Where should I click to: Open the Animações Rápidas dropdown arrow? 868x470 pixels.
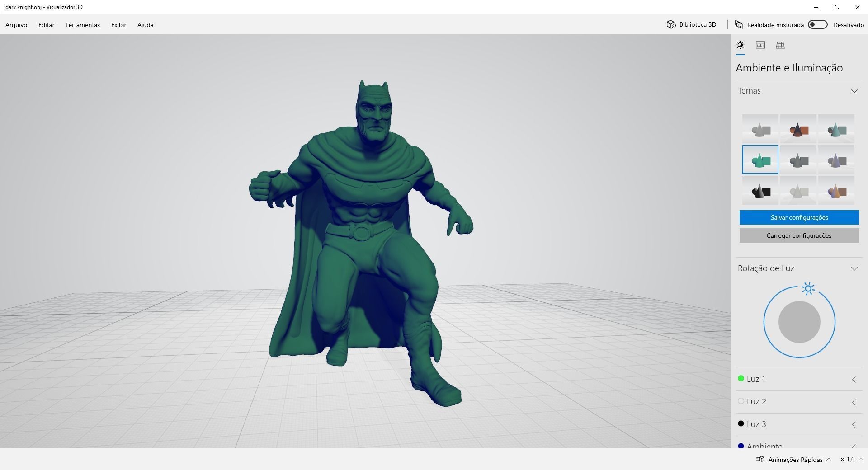(829, 459)
